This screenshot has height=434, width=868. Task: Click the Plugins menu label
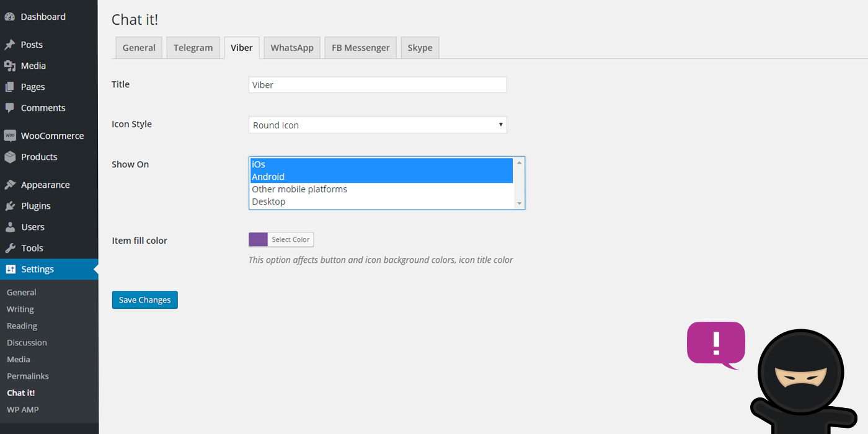[x=36, y=206]
